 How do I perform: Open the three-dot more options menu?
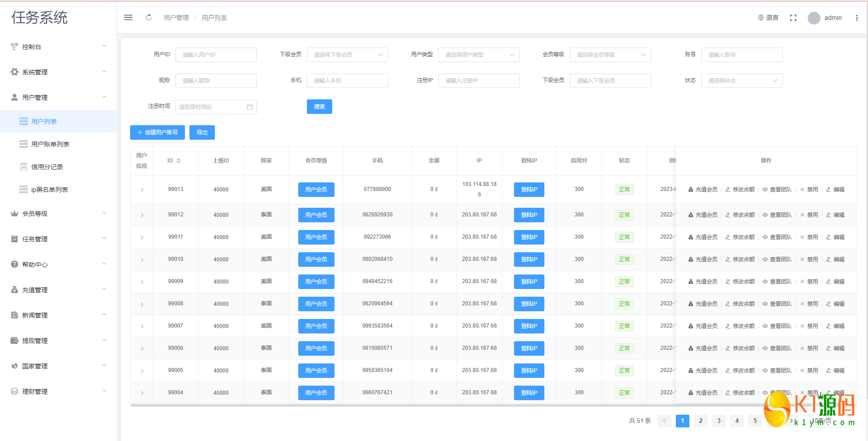857,18
